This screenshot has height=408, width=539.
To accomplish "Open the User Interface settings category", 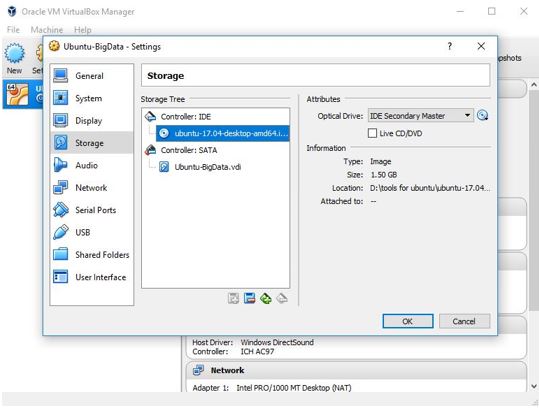I will tap(91, 277).
